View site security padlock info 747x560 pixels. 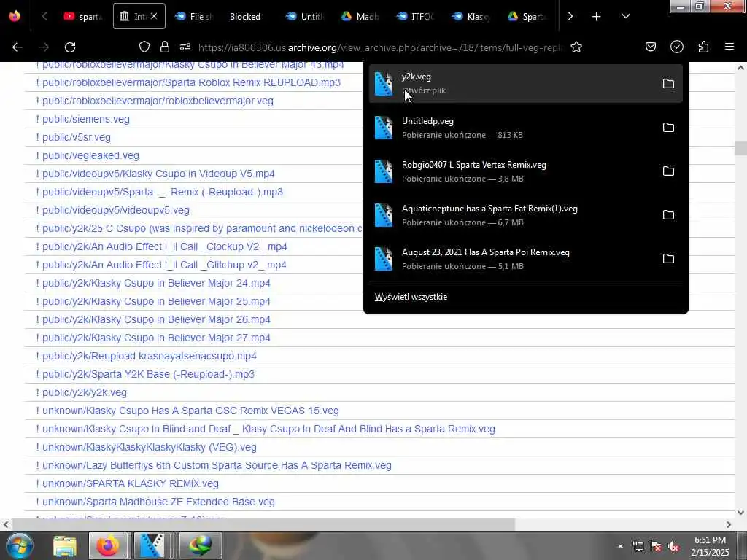pyautogui.click(x=165, y=47)
